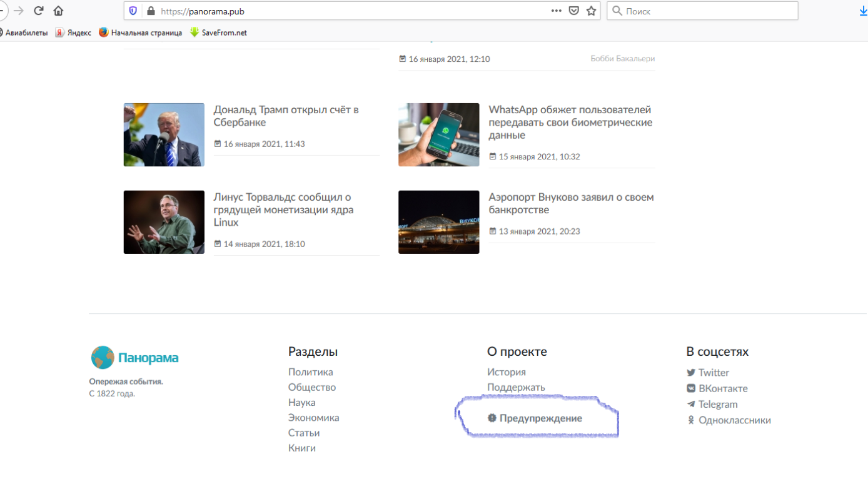
Task: Save page to Pocket icon
Action: (x=573, y=11)
